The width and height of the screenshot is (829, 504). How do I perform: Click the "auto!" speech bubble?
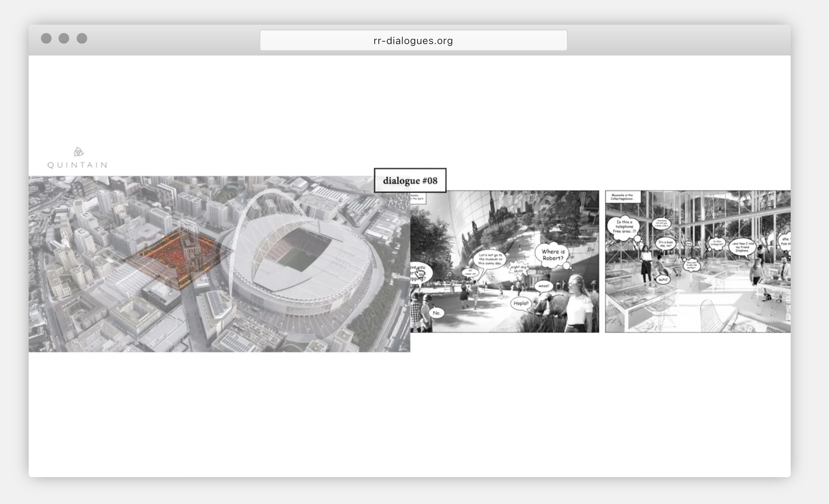[x=663, y=279]
